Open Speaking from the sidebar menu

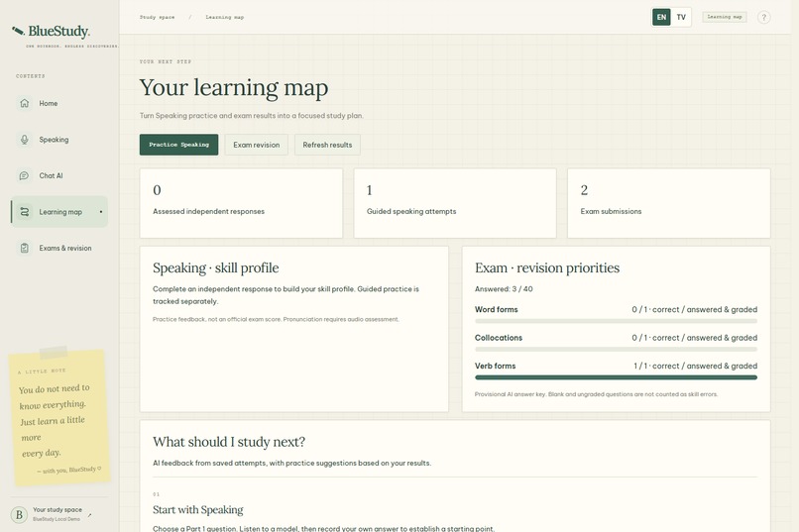click(59, 140)
